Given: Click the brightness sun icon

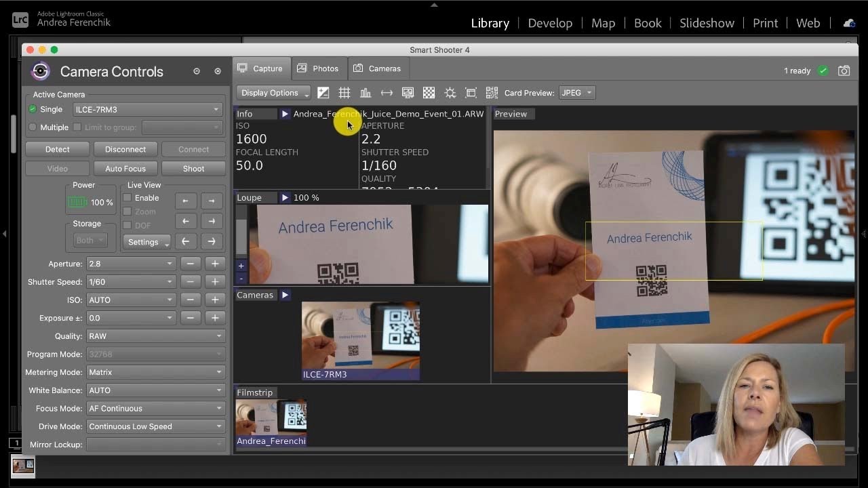Looking at the screenshot, I should click(x=450, y=93).
